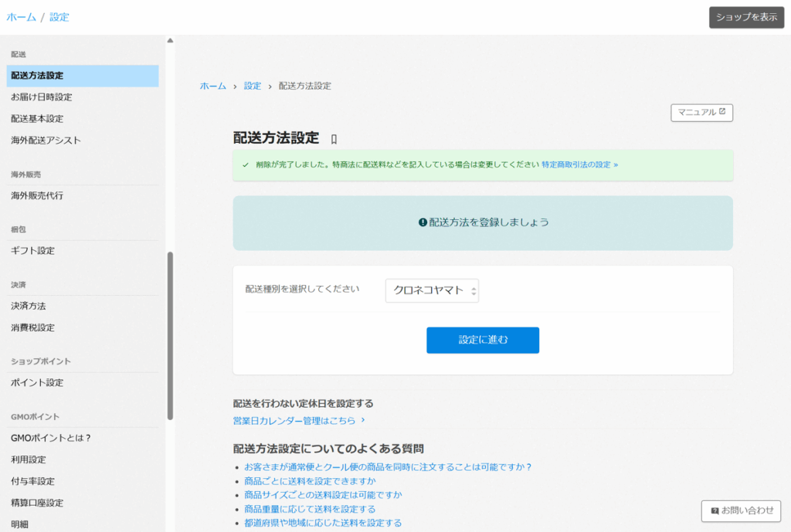This screenshot has height=532, width=791.
Task: Click the GMOポイント sidebar section header
Action: [36, 417]
